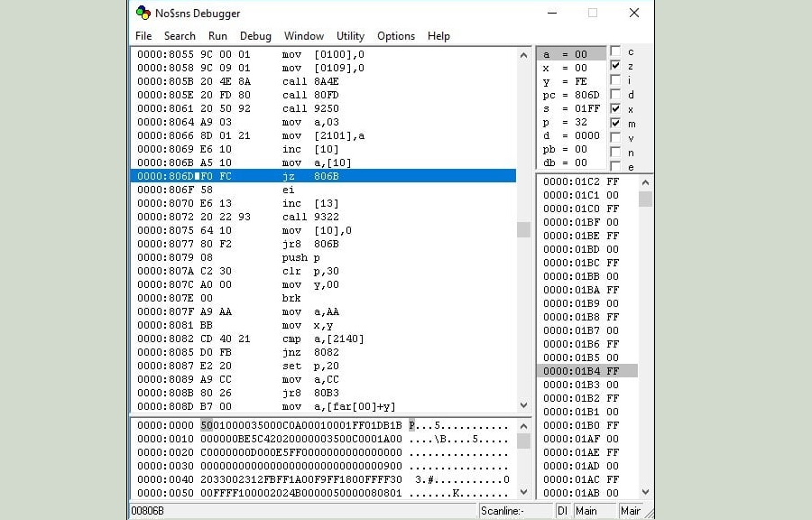Open the Utility menu
The height and width of the screenshot is (520, 812).
pos(350,36)
